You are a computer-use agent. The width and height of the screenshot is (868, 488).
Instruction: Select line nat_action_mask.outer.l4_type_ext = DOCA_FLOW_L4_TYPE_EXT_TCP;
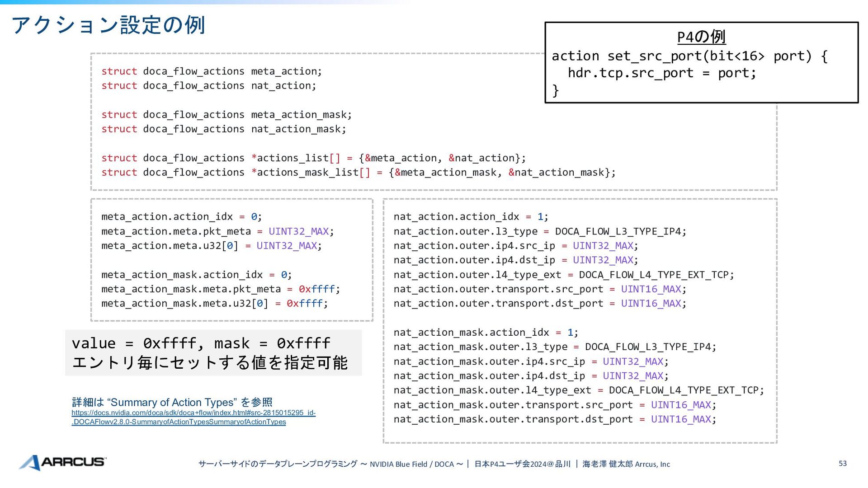tap(579, 390)
